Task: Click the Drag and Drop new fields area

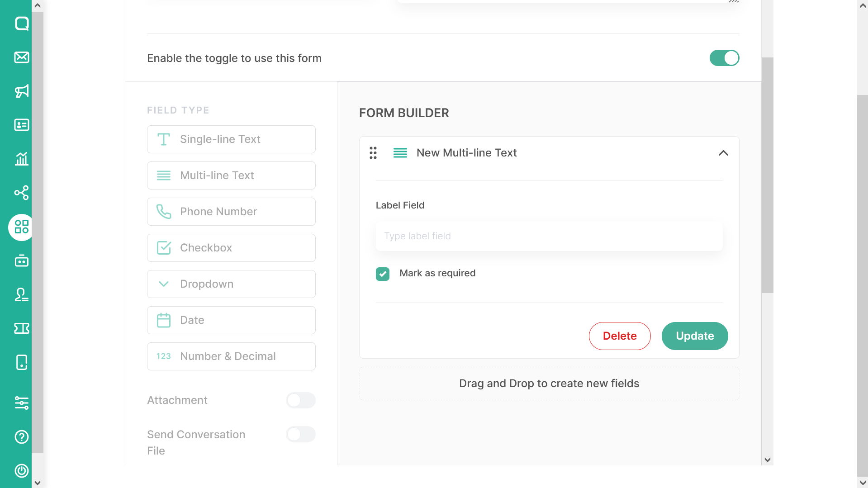Action: (x=549, y=384)
